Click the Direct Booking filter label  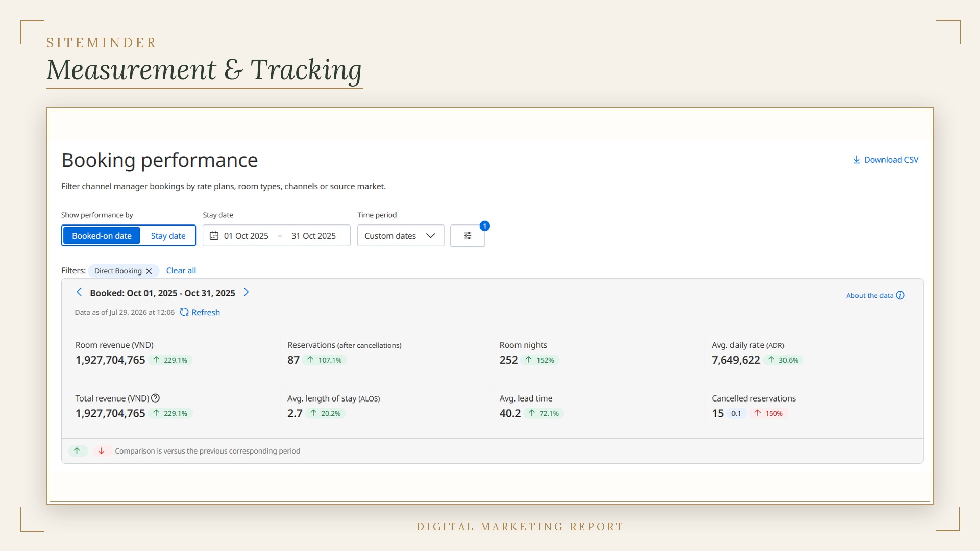(118, 271)
